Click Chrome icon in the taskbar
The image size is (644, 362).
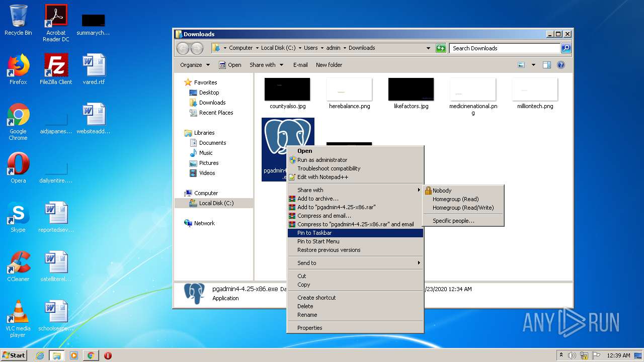tap(91, 355)
